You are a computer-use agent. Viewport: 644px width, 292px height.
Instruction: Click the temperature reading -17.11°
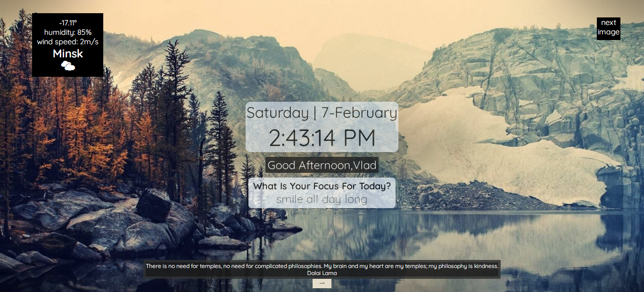(68, 23)
